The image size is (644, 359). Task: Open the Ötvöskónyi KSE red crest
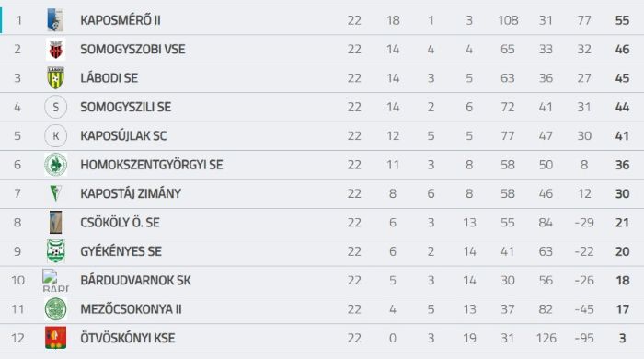coord(55,338)
